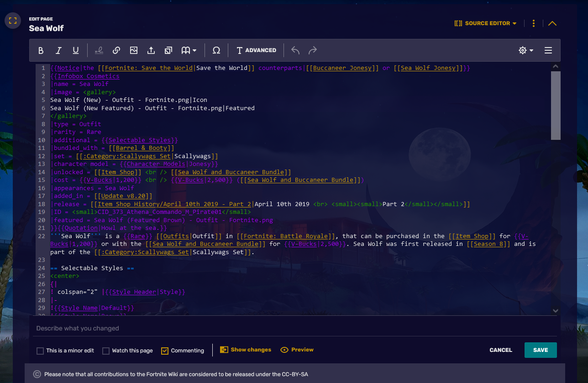Image resolution: width=588 pixels, height=383 pixels.
Task: Uncheck the Commenting checkbox
Action: [165, 351]
